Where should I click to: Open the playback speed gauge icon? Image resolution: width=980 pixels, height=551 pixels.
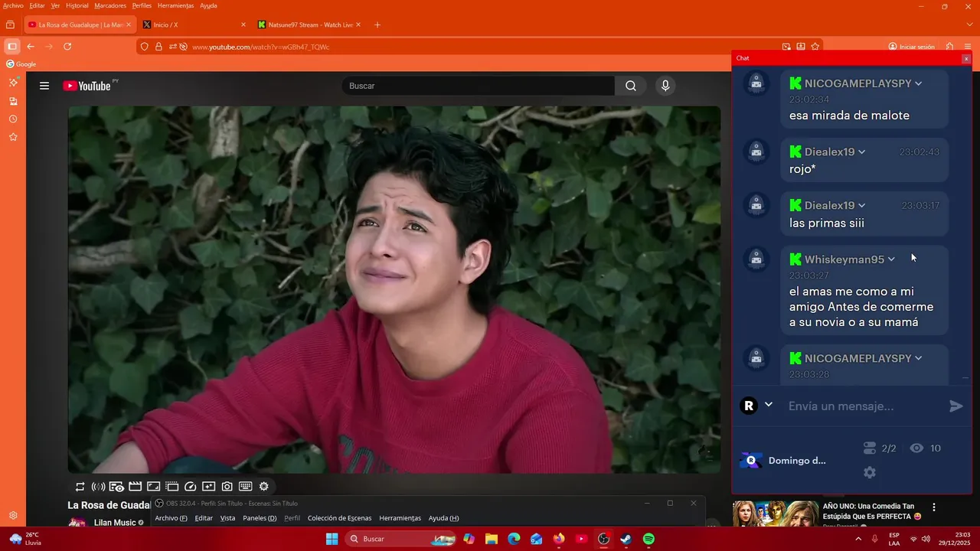[x=191, y=487]
